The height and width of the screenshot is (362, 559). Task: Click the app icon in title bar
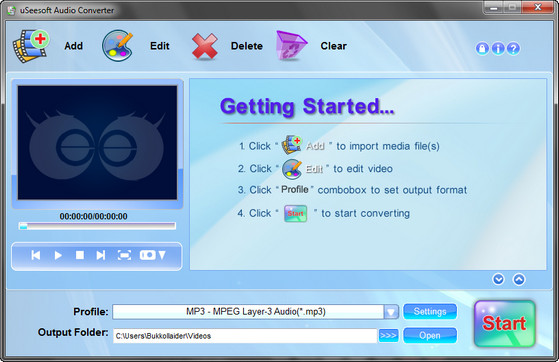pyautogui.click(x=12, y=10)
